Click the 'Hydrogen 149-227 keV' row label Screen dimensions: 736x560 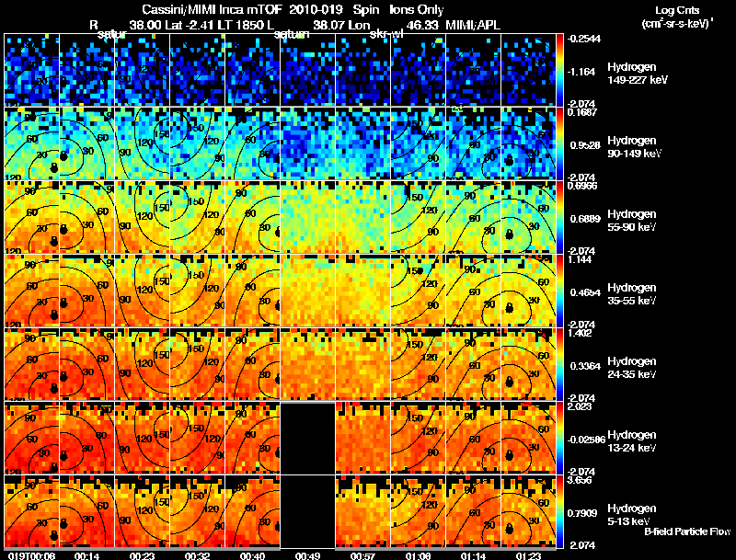click(x=638, y=74)
